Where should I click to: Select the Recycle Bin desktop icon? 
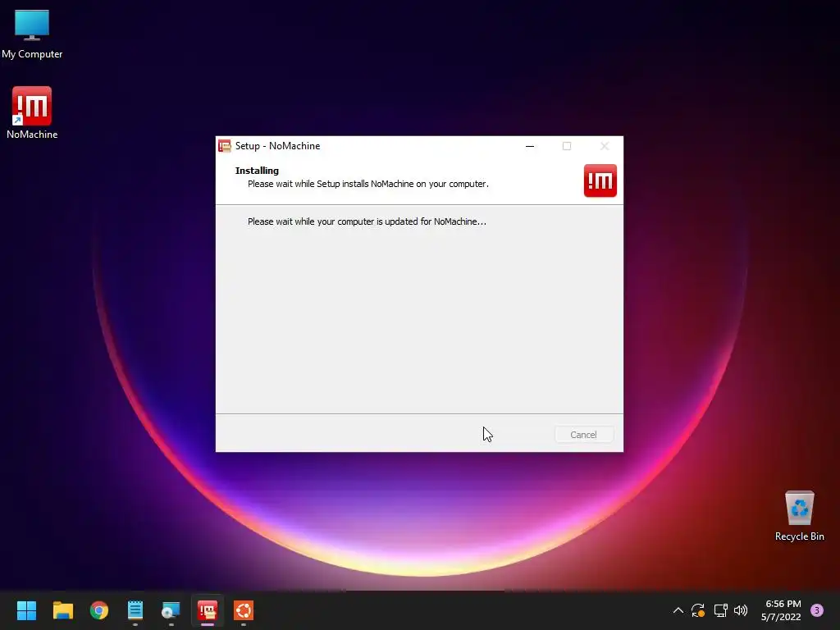(799, 516)
